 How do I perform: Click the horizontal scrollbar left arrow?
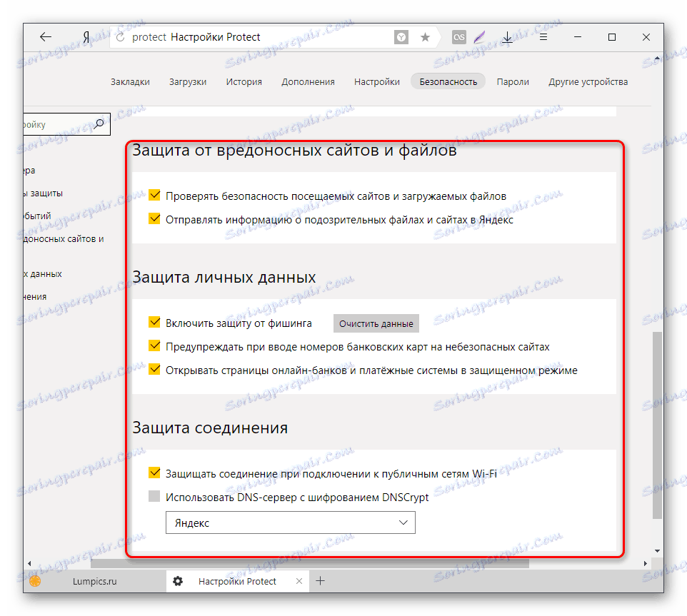point(29,563)
